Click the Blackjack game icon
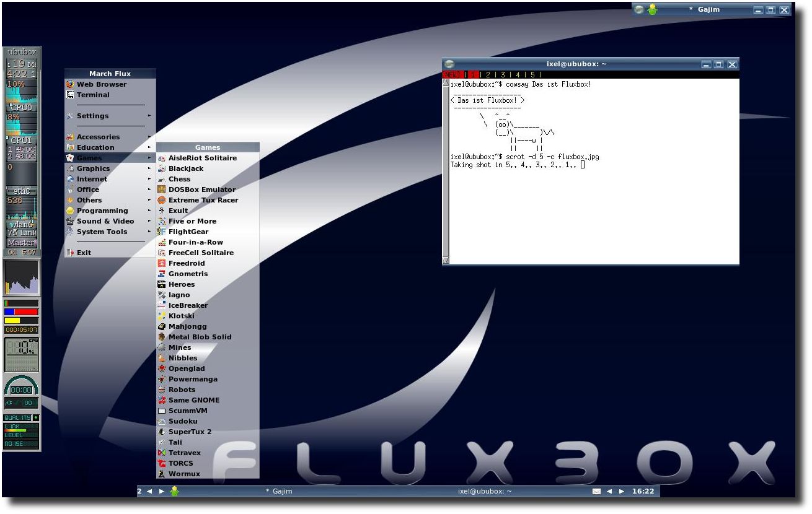 (x=162, y=168)
